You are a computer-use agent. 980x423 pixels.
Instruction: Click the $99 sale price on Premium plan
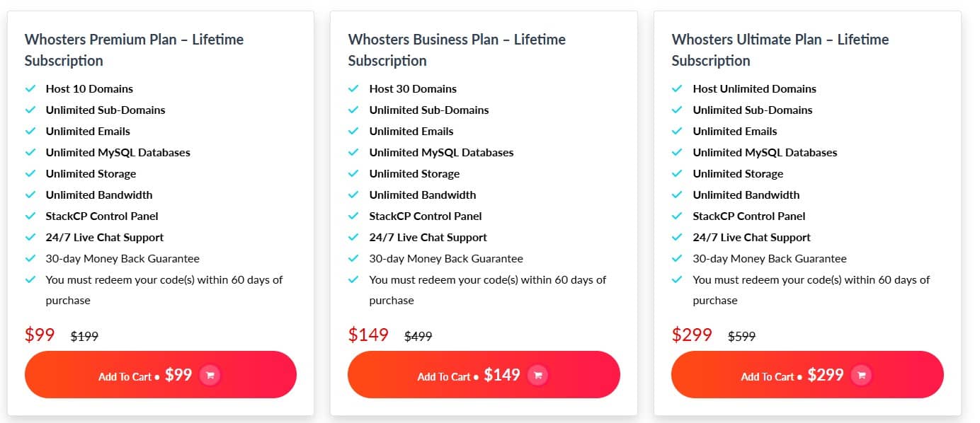click(40, 334)
